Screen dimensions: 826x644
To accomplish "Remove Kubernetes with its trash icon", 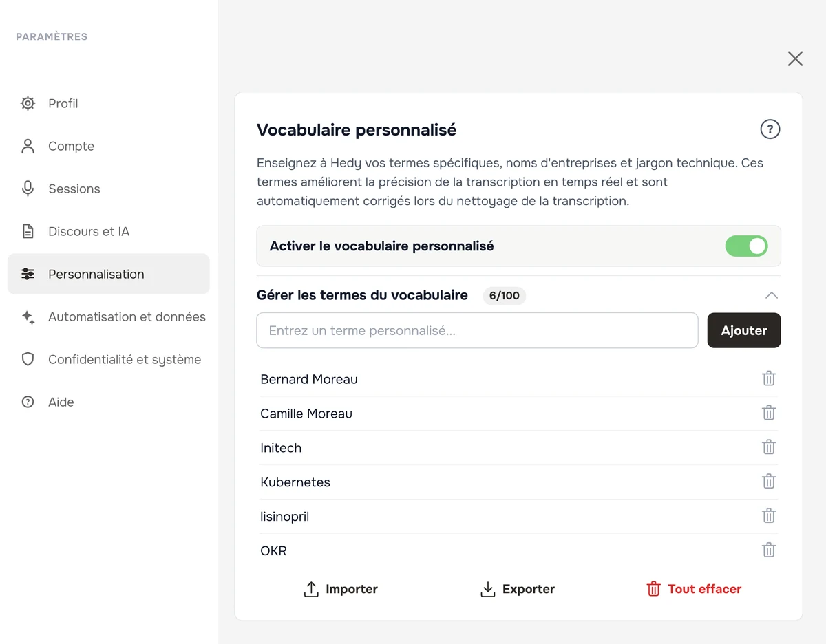I will [769, 482].
